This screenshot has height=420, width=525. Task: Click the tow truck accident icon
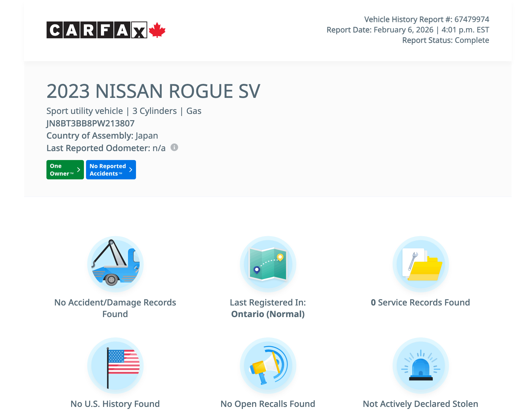[115, 264]
